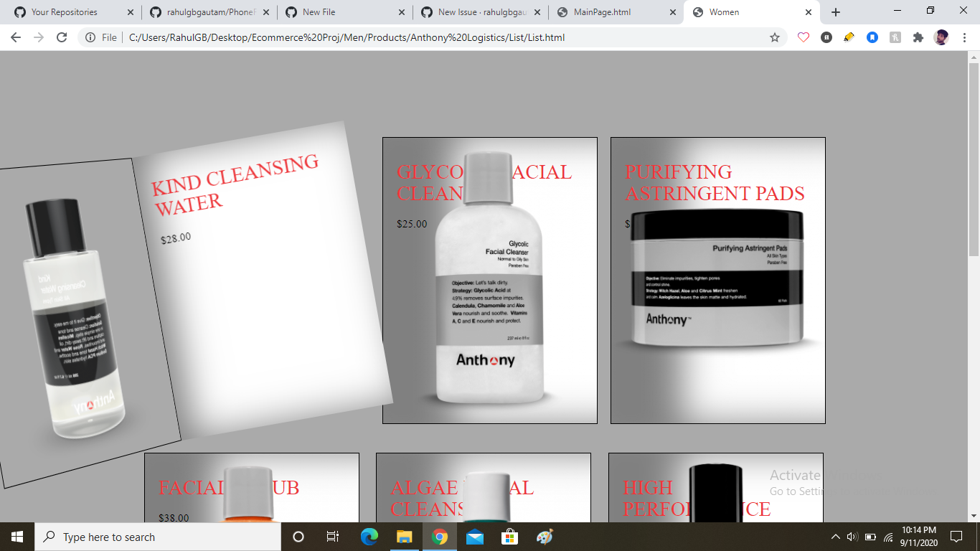The height and width of the screenshot is (551, 980).
Task: Click the taskbar search box
Action: [158, 537]
